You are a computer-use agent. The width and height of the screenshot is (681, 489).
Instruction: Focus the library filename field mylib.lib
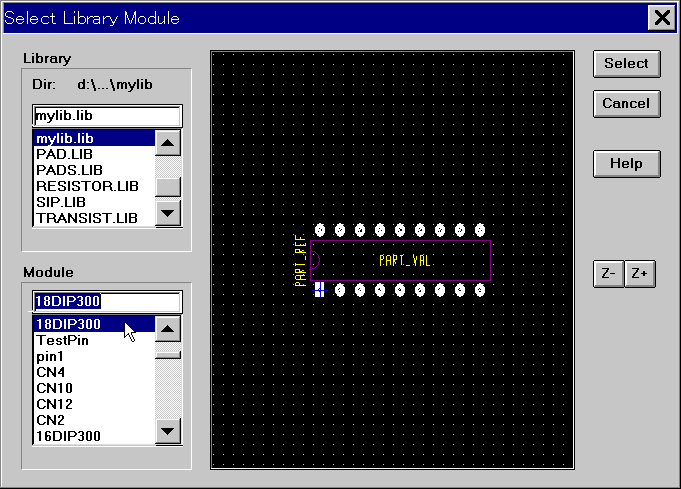point(107,116)
